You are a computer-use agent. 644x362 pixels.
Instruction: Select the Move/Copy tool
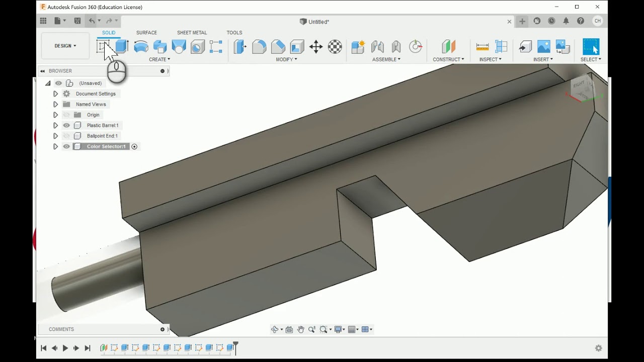316,47
